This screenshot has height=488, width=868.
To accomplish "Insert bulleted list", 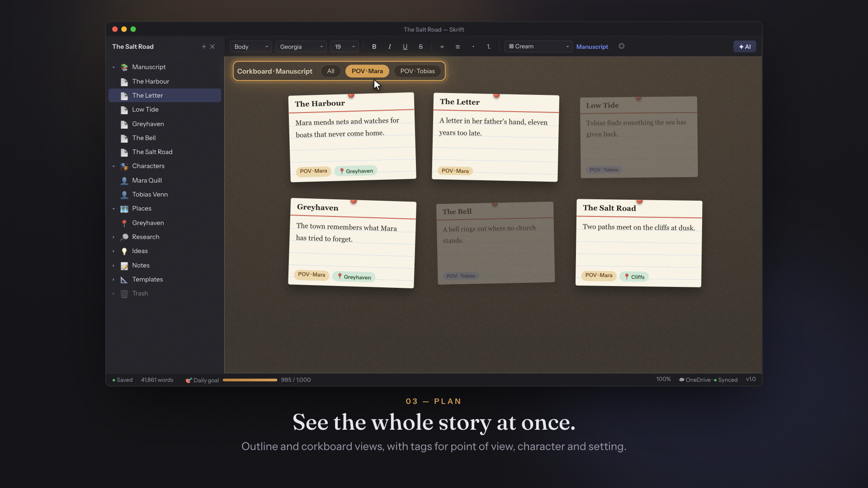I will [473, 47].
